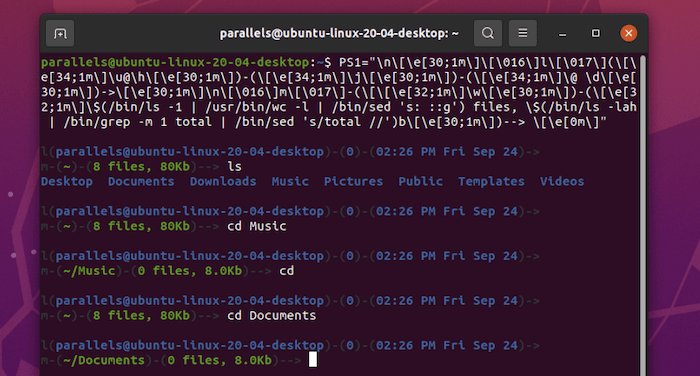Click '/bin/grep -m 1 total' text
Viewport: 700px width, 376px height.
tap(138, 122)
